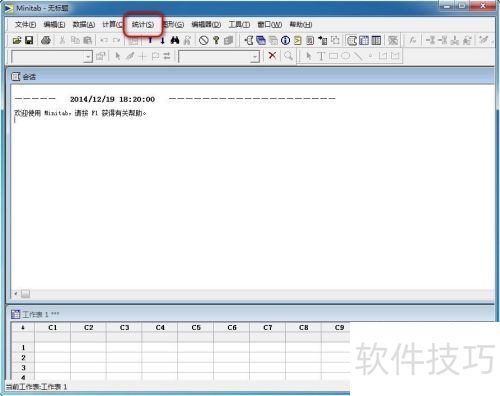Click the Undo arrow icon
500x396 pixels.
coord(104,40)
